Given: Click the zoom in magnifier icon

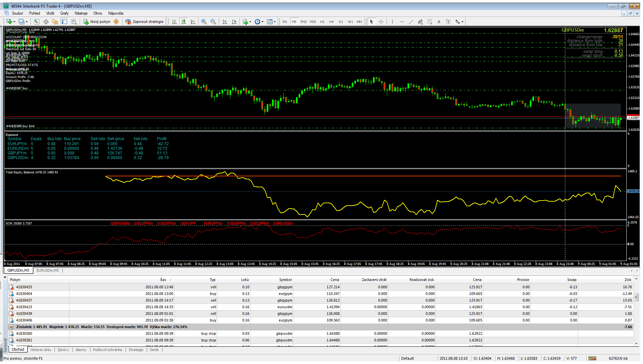Looking at the screenshot, I should (x=204, y=22).
